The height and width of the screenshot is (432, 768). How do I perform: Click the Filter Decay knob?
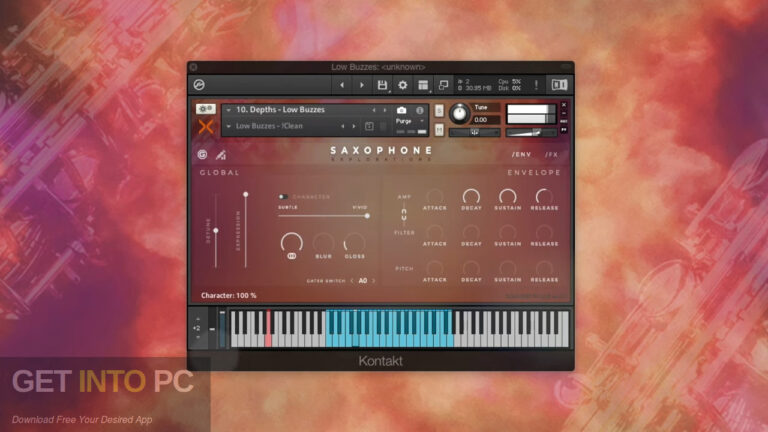coord(471,233)
